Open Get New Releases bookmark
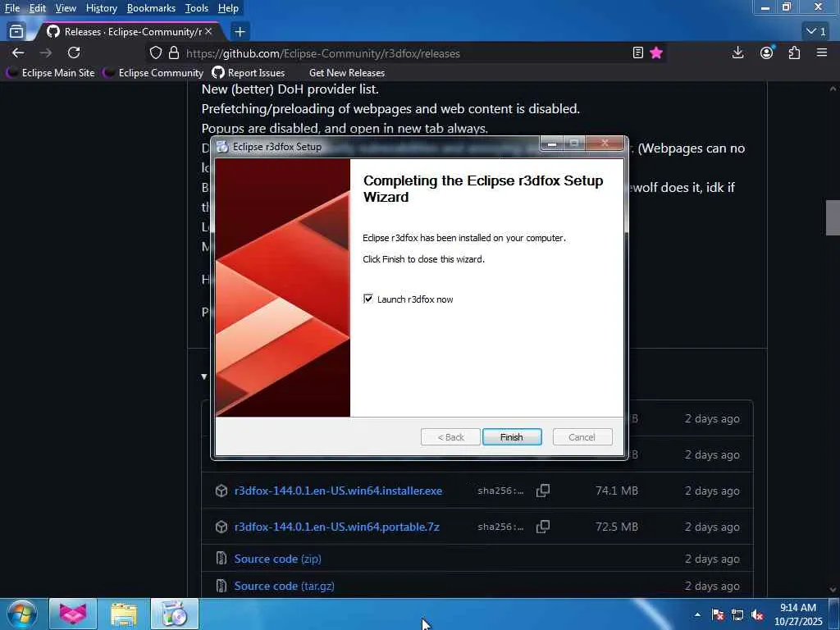Image resolution: width=840 pixels, height=630 pixels. [x=347, y=73]
